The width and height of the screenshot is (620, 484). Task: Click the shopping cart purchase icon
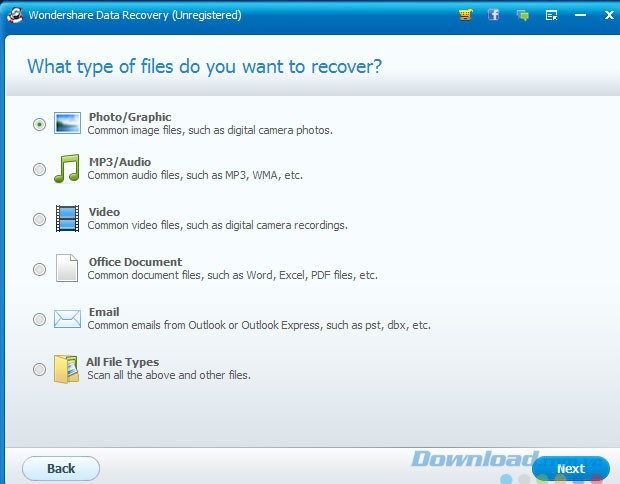465,15
